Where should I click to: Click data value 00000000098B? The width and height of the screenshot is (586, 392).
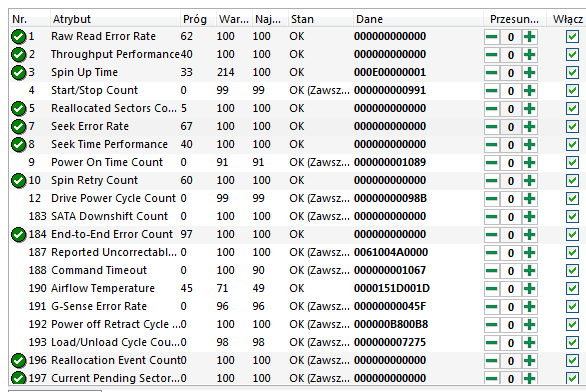pyautogui.click(x=390, y=198)
